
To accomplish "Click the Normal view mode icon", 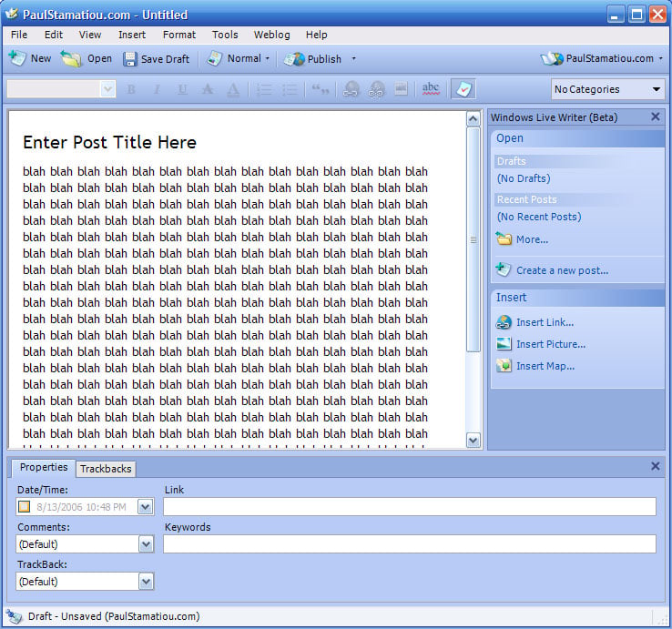I will pyautogui.click(x=214, y=58).
